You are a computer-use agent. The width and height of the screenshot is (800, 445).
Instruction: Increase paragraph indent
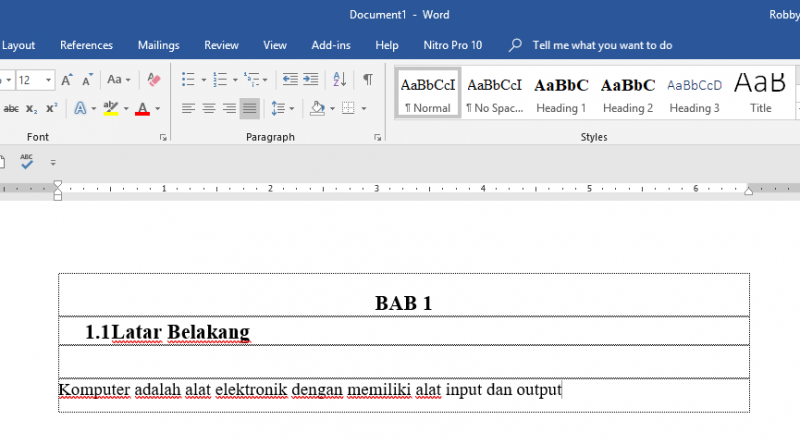point(310,80)
